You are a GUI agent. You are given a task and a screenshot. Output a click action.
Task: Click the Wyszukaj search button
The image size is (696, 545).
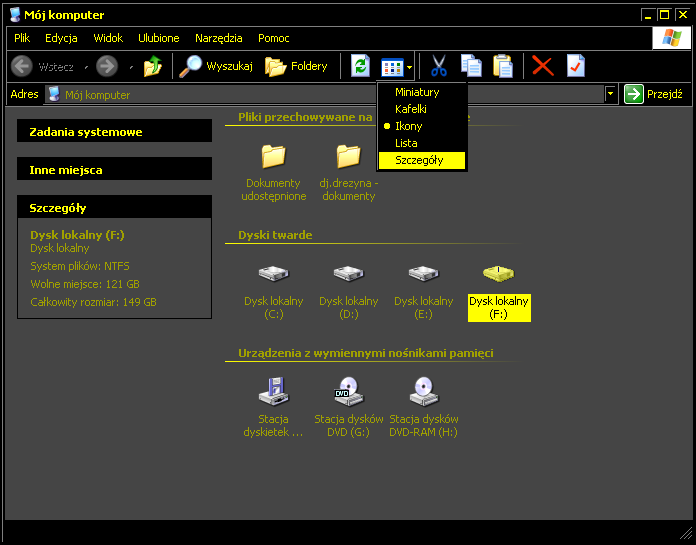coord(216,67)
